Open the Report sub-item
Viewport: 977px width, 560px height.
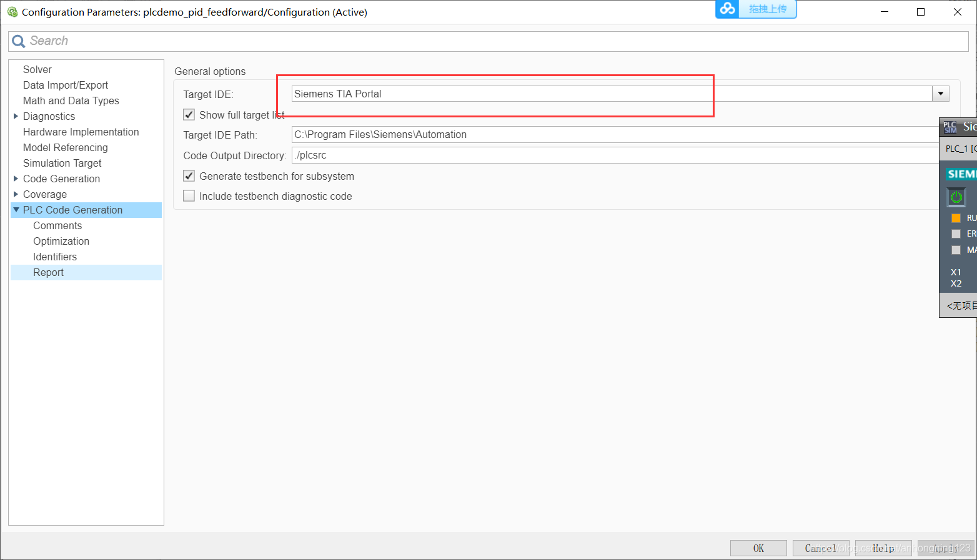tap(49, 272)
